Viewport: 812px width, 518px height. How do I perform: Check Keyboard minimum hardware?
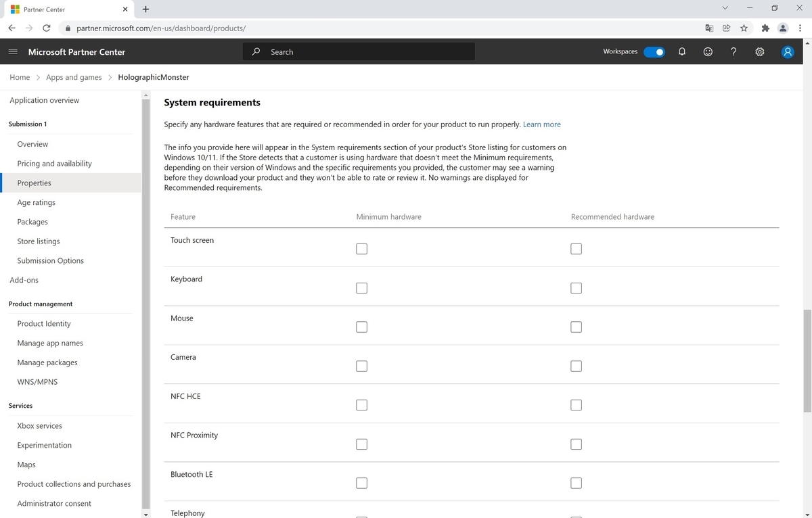[x=361, y=288]
